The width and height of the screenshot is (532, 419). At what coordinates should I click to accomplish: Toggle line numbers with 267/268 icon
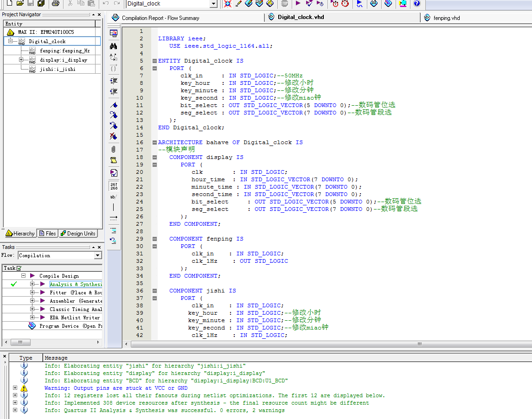pos(114,186)
